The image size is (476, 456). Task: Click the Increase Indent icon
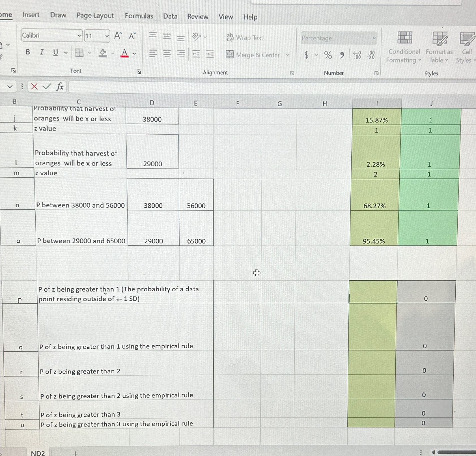[210, 54]
